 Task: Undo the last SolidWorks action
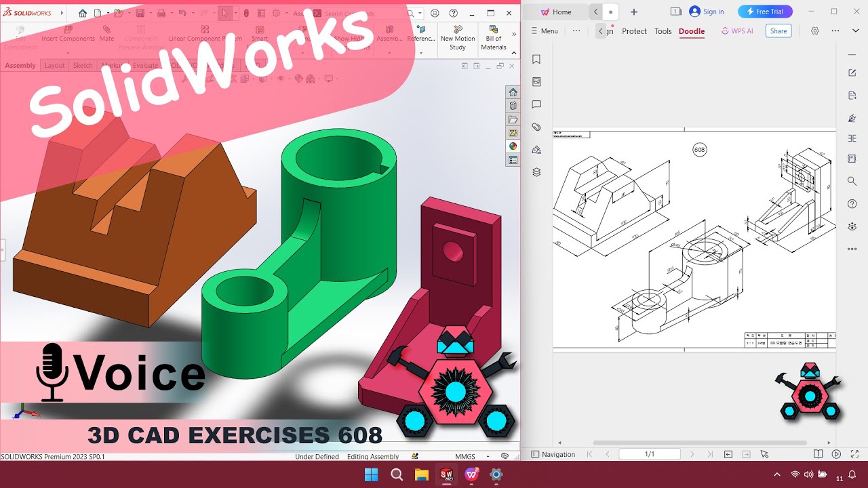182,13
